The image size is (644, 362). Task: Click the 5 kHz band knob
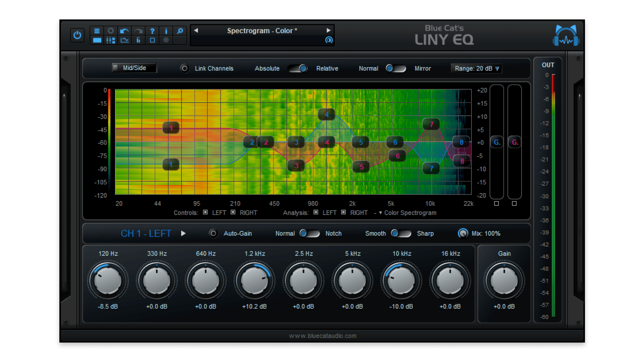[x=352, y=281]
